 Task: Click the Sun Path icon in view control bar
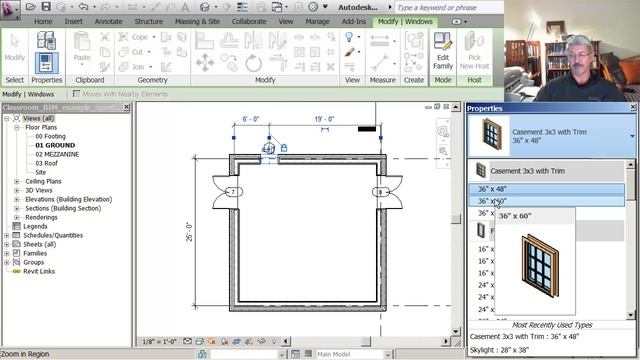pos(211,341)
